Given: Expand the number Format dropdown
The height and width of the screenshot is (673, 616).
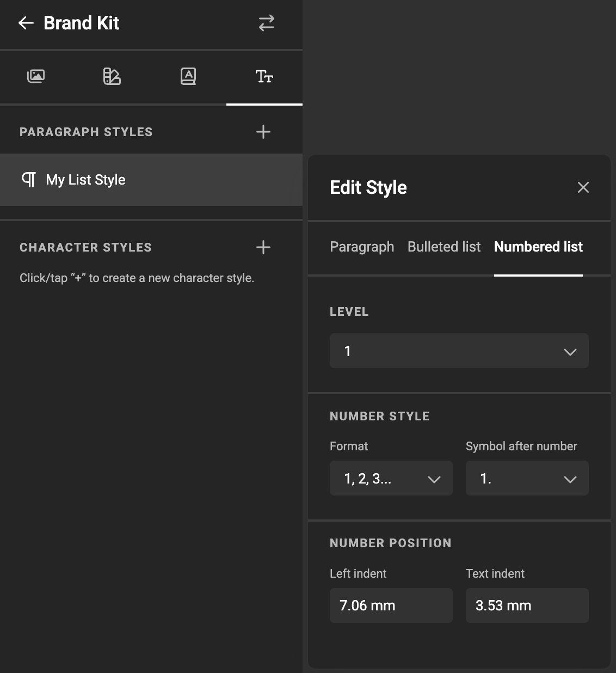Looking at the screenshot, I should click(x=391, y=479).
